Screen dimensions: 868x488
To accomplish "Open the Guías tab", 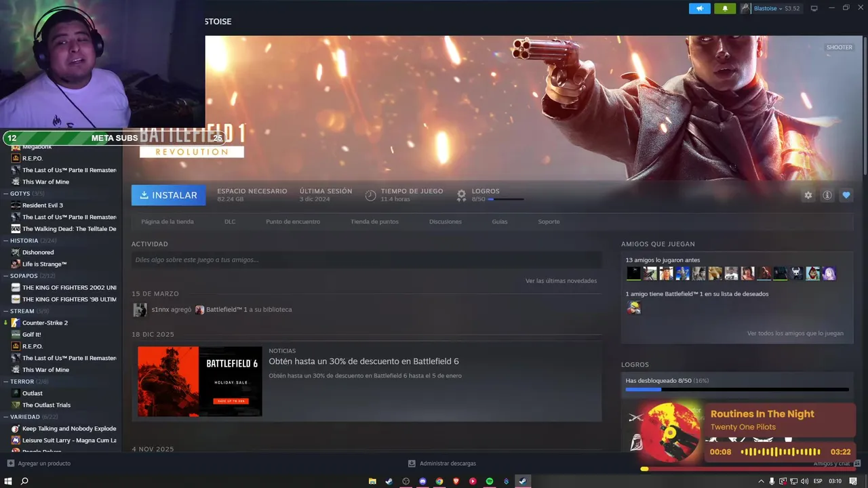I will tap(500, 222).
